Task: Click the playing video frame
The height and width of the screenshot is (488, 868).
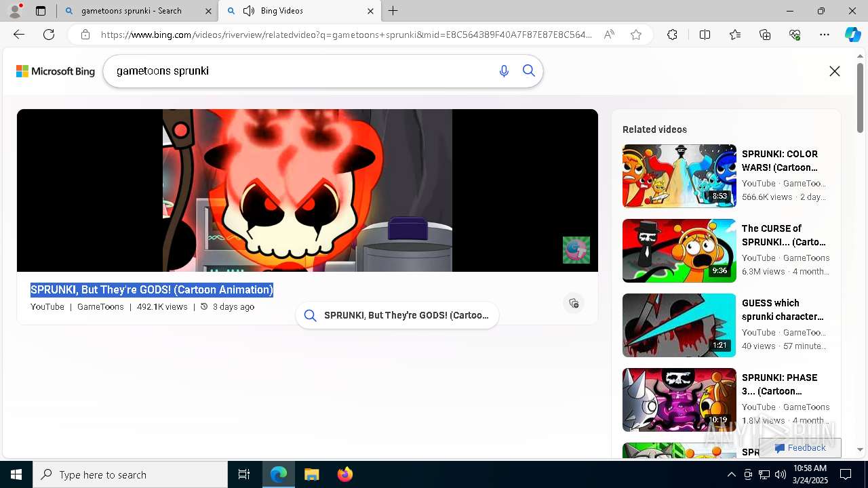Action: click(307, 190)
